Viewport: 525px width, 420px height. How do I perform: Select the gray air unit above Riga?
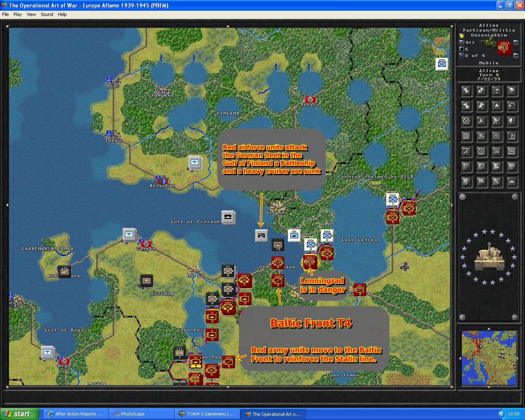pos(48,352)
